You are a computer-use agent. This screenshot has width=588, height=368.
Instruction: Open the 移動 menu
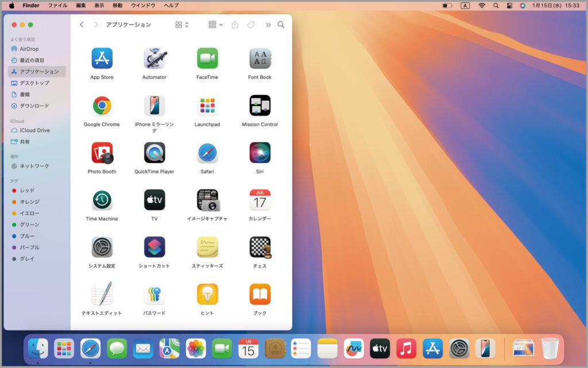pos(117,5)
